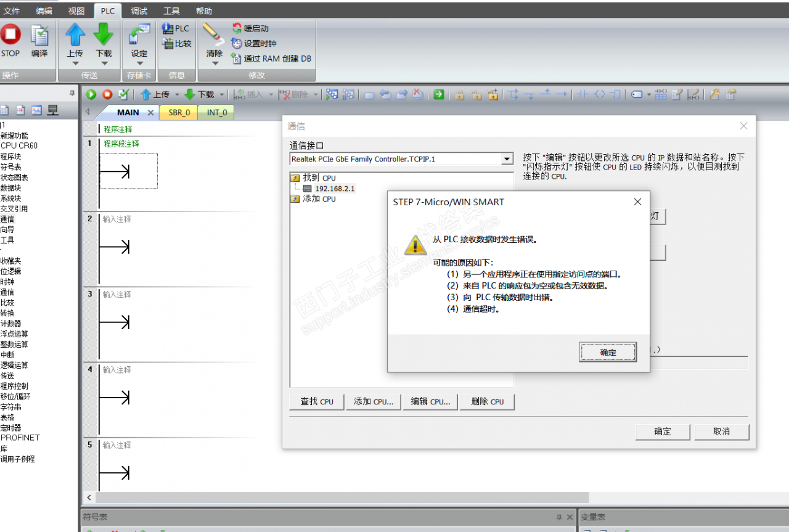Screen dimensions: 789x532
Task: Click 取消 in 通信 dialog
Action: [x=722, y=432]
